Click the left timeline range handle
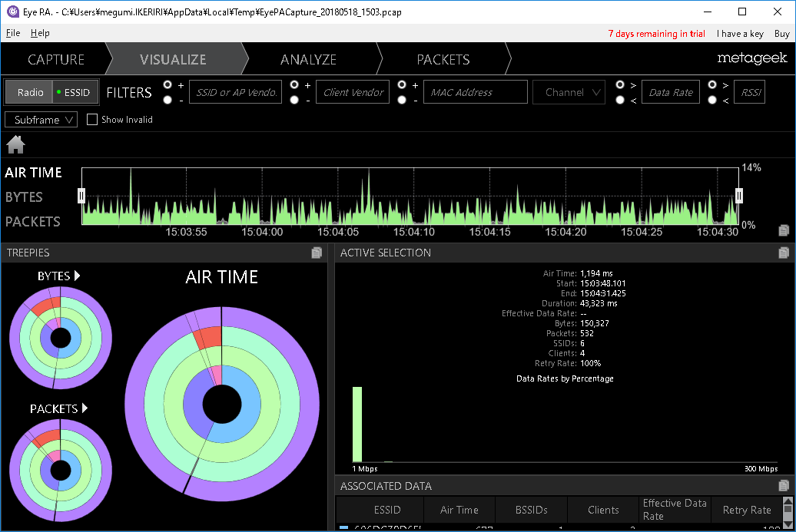Viewport: 796px width, 532px height. pyautogui.click(x=81, y=195)
